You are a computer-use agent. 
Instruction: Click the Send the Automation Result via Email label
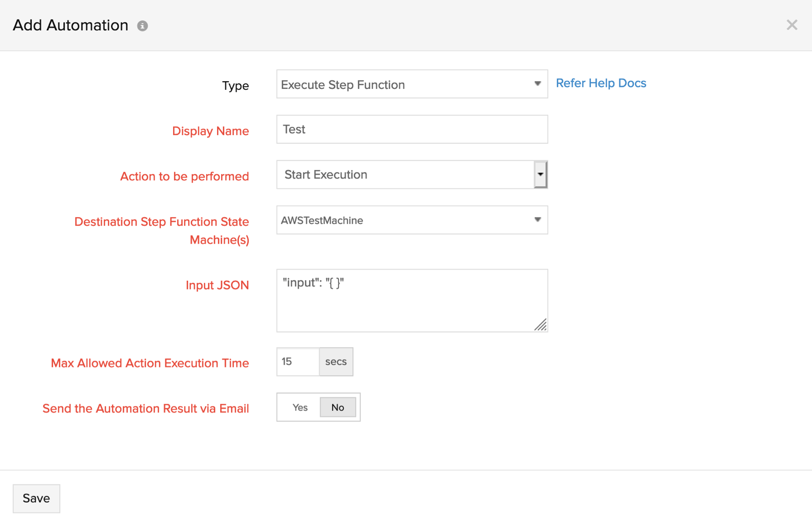click(x=146, y=408)
